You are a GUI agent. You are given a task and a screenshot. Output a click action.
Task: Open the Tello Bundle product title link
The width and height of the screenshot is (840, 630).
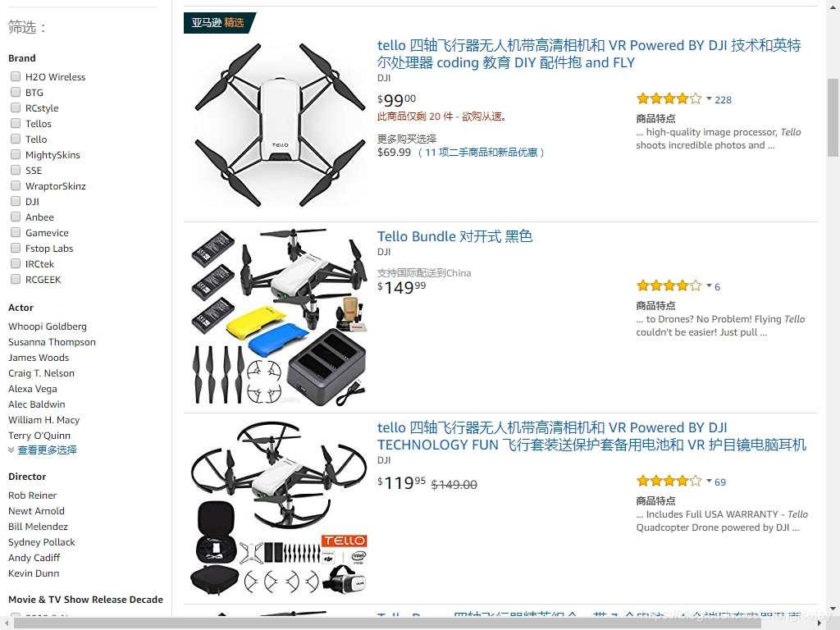[x=454, y=236]
